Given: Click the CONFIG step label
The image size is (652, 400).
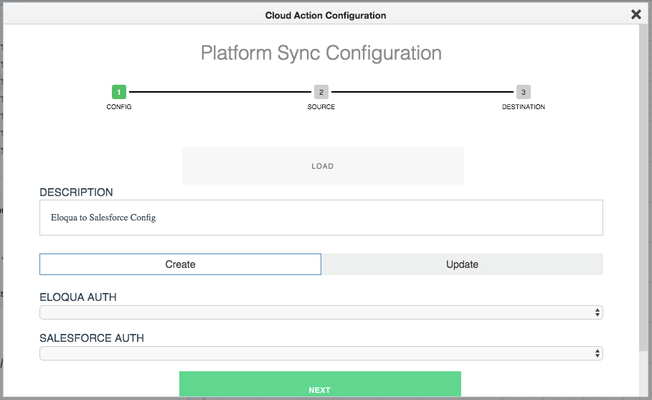Looking at the screenshot, I should tap(119, 107).
